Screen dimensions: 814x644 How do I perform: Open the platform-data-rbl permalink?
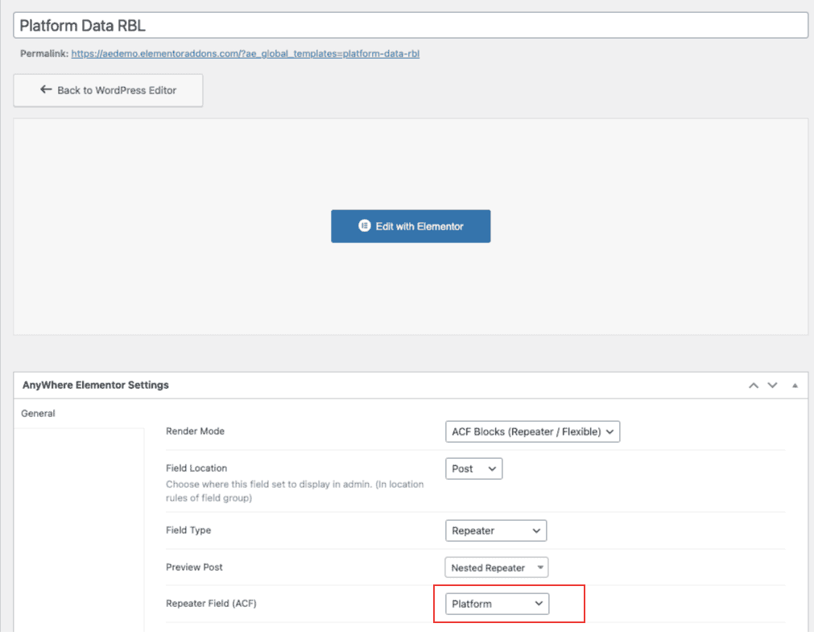tap(245, 53)
